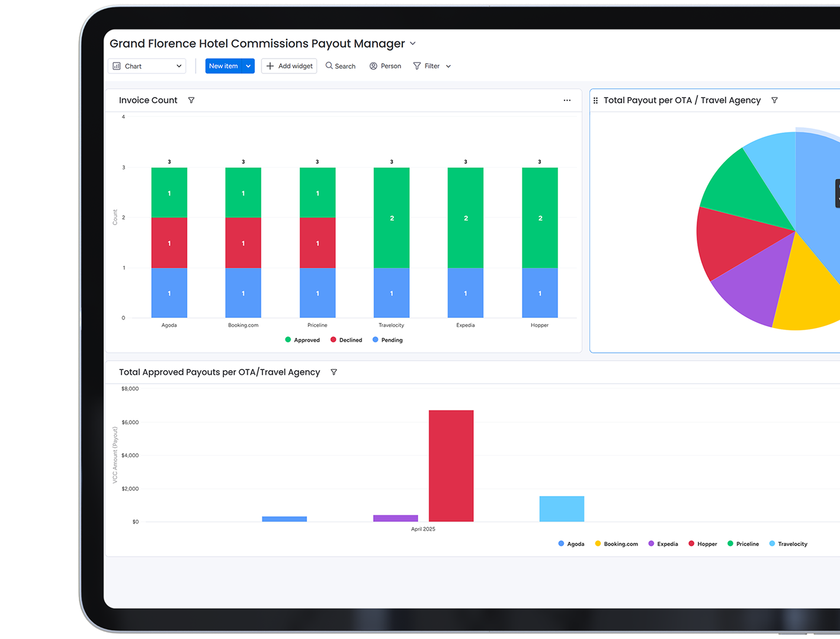Open the board title dropdown chevron
The height and width of the screenshot is (639, 840).
413,44
